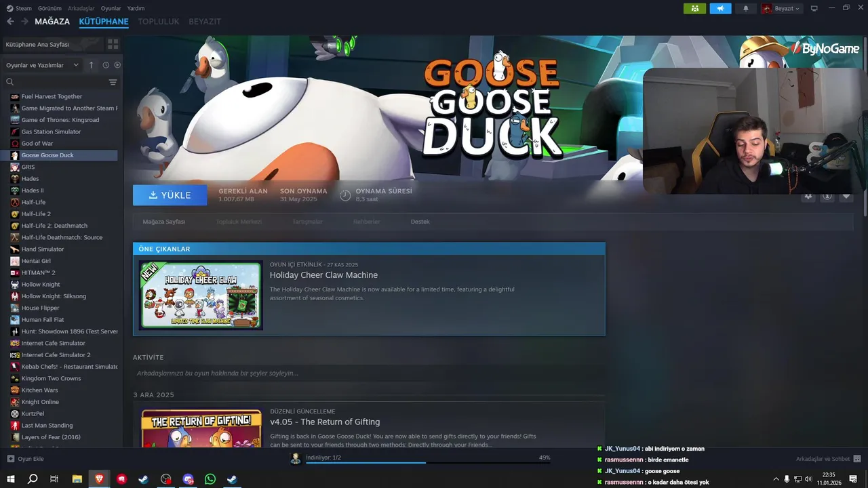Expand Oyunlar ve Yazılımlar dropdown

tap(43, 65)
